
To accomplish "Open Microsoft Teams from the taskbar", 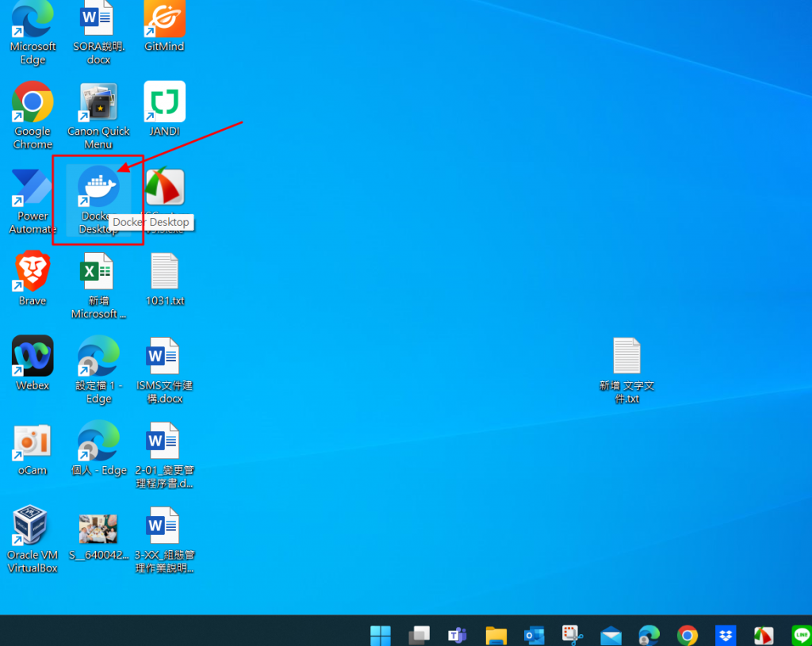I will click(x=458, y=636).
